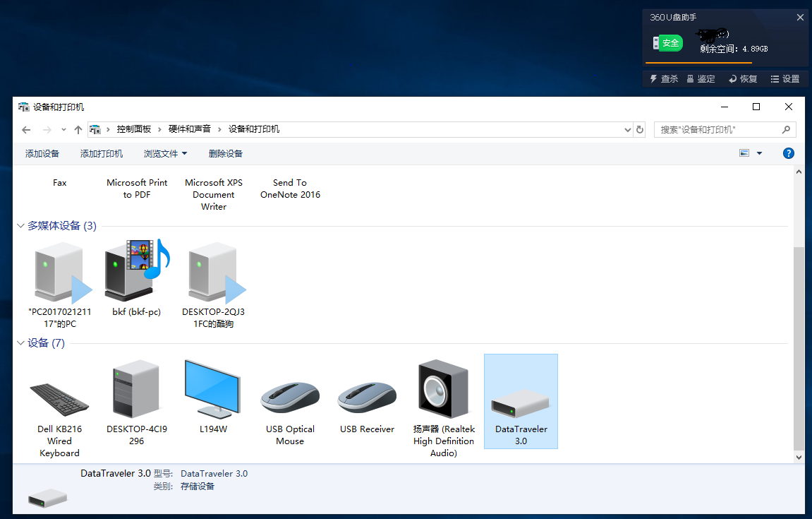Select the DataTraveler 3.0 storage device
The width and height of the screenshot is (812, 519).
pos(521,401)
